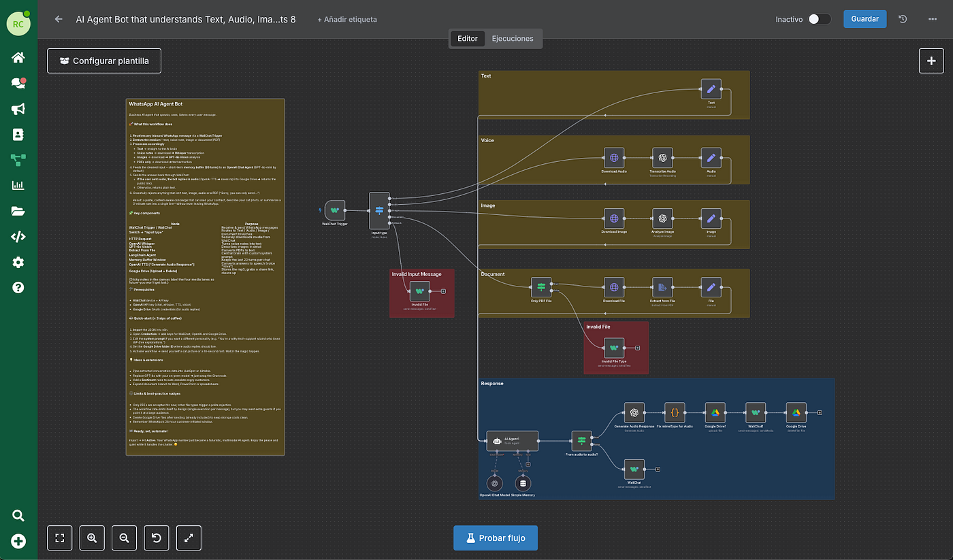Screen dimensions: 953x560
Task: Click + Añadir etiqueta
Action: (347, 20)
